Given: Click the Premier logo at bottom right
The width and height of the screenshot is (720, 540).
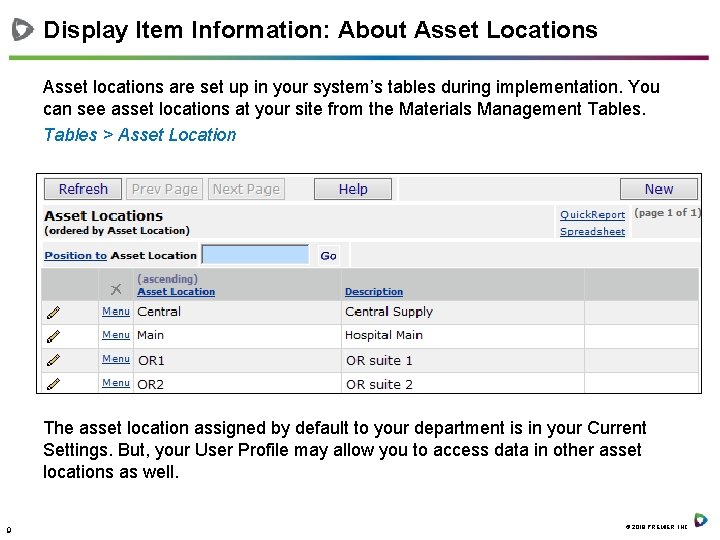Looking at the screenshot, I should 701,520.
